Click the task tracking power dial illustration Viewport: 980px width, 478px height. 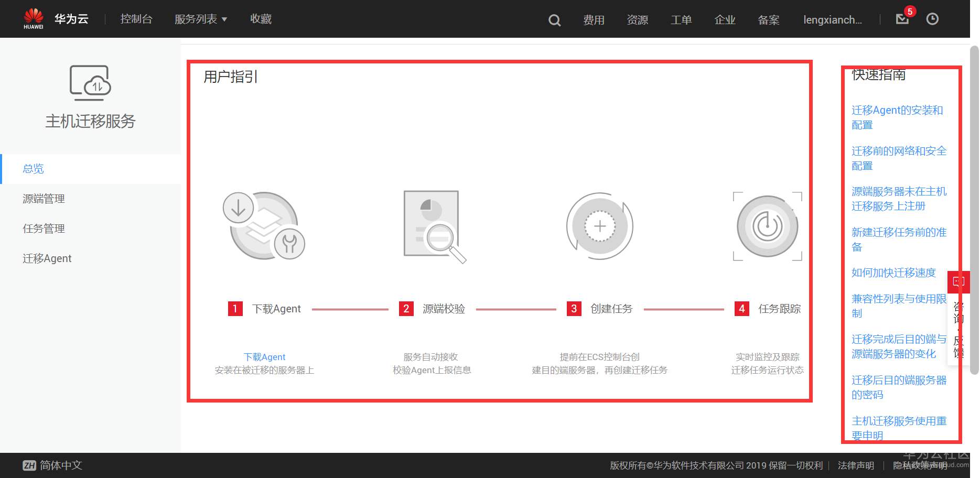click(768, 226)
